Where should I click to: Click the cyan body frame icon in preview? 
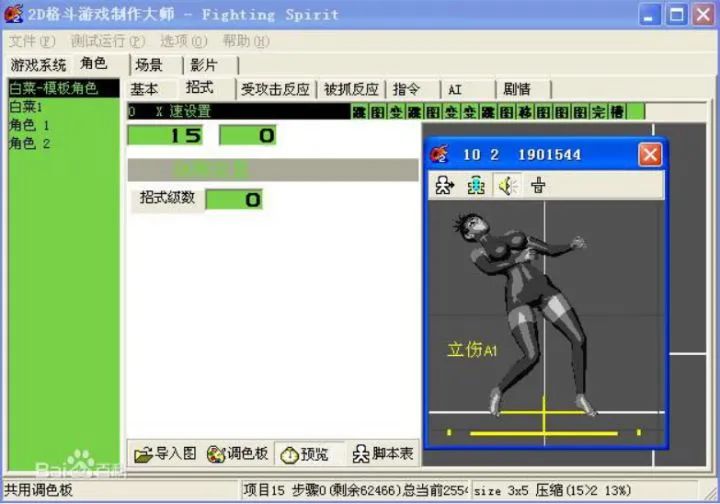coord(476,186)
